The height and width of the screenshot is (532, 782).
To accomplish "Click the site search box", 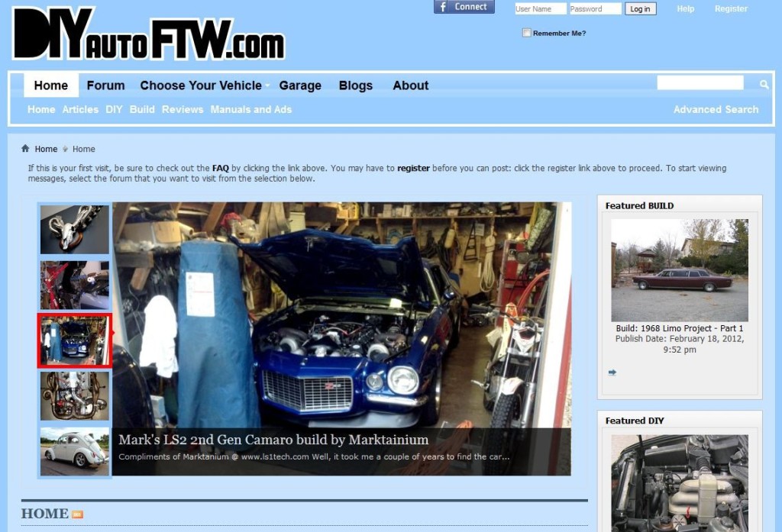I will [x=700, y=82].
